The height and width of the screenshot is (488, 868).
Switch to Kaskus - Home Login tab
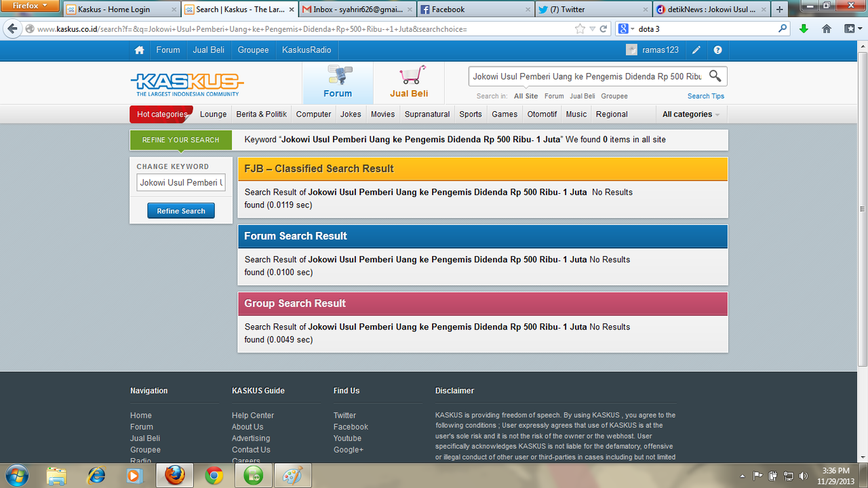tap(121, 9)
